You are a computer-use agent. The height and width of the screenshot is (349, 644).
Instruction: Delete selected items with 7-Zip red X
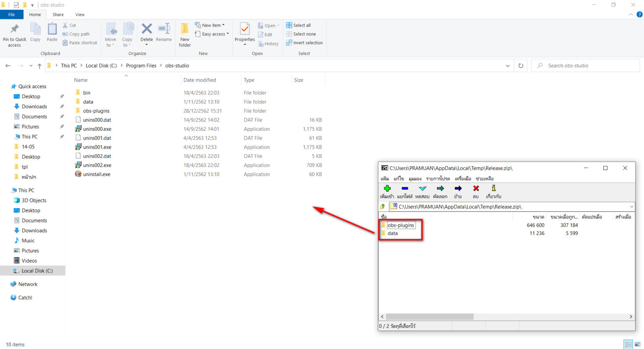[x=475, y=189]
